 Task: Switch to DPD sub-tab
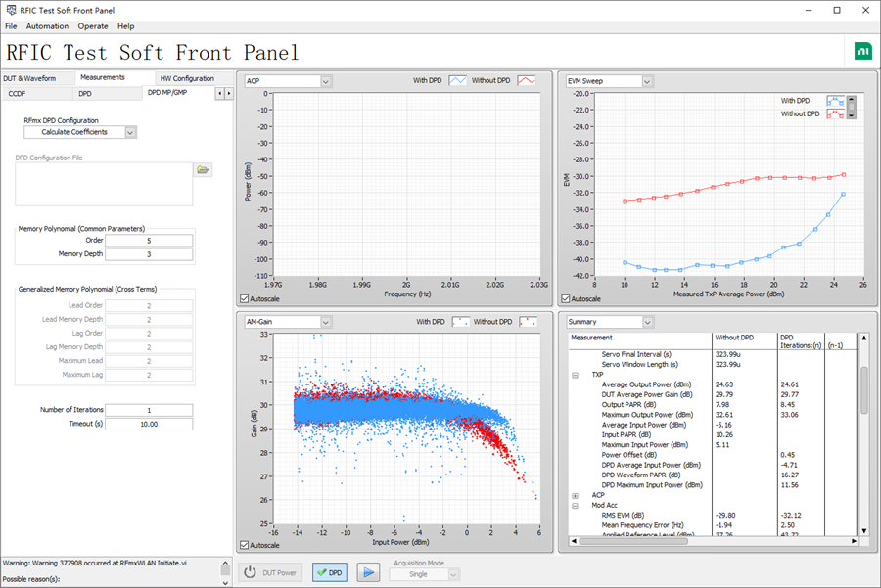(107, 94)
